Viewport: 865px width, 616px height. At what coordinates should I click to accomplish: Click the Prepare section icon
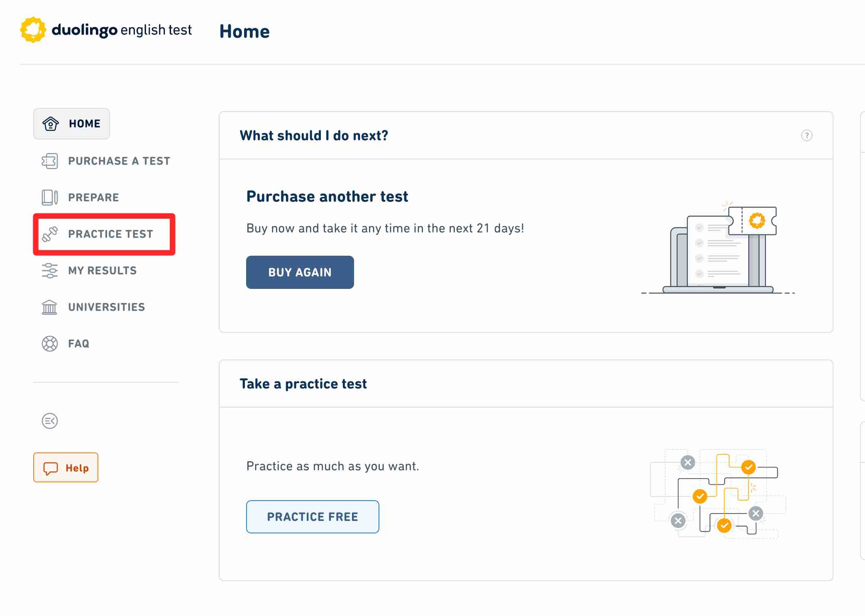(50, 197)
